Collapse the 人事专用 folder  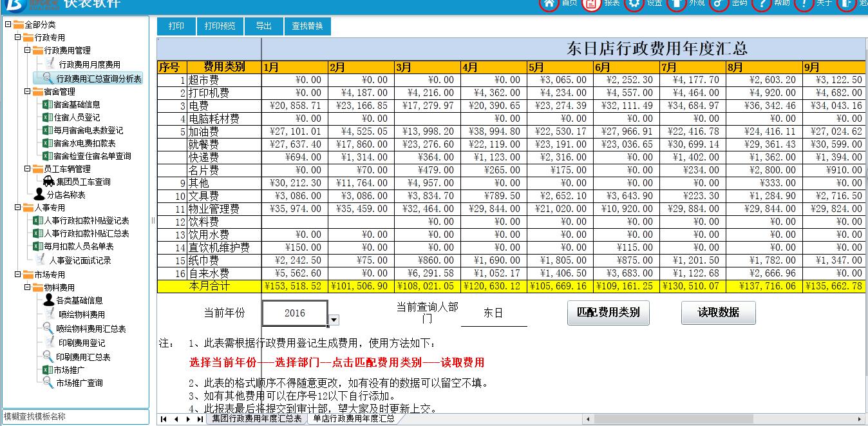coord(18,208)
